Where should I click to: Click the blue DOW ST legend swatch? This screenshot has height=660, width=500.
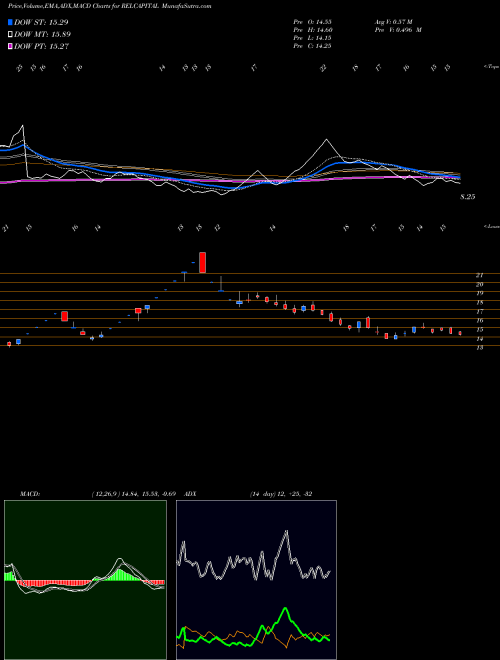click(x=10, y=22)
